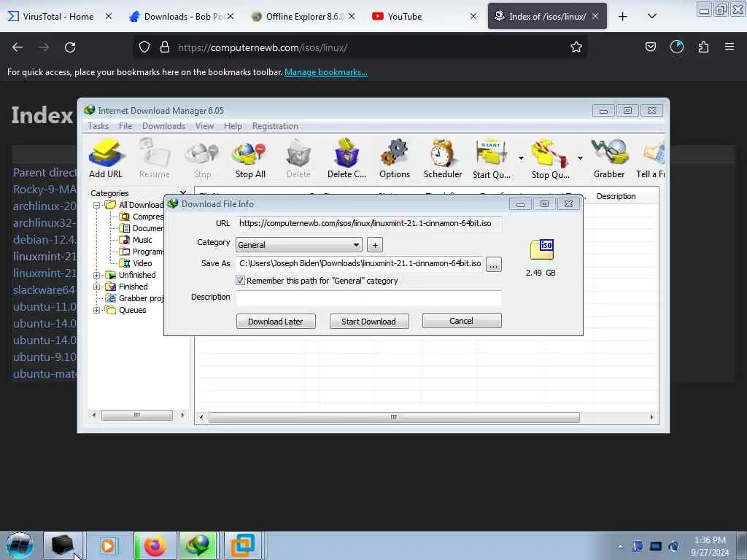
Task: Click the Download Later button
Action: coord(275,321)
